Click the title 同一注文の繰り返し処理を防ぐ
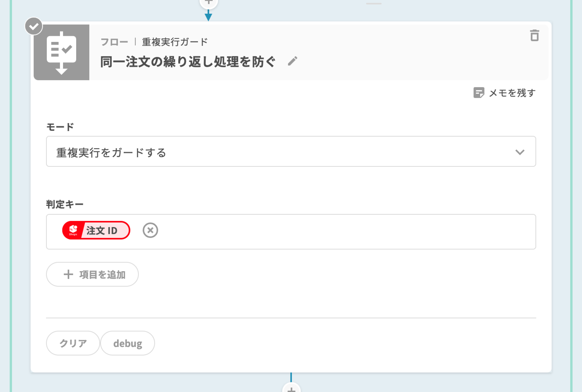 tap(188, 62)
